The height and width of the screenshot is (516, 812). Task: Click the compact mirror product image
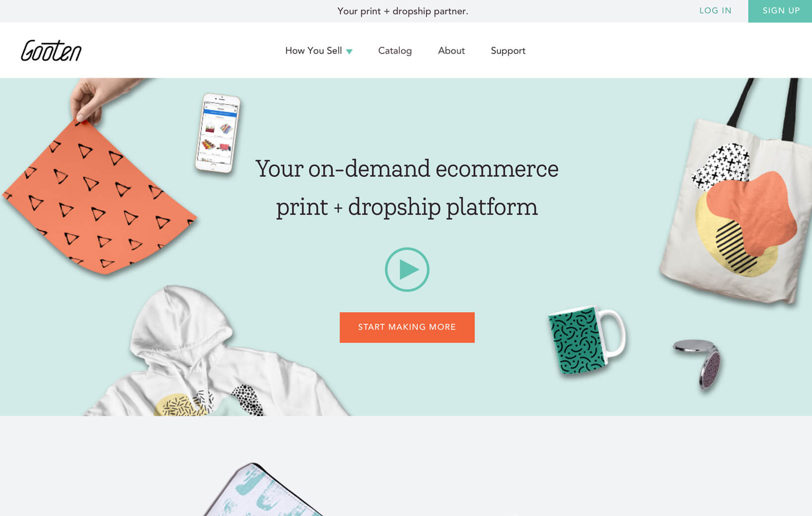[x=699, y=363]
